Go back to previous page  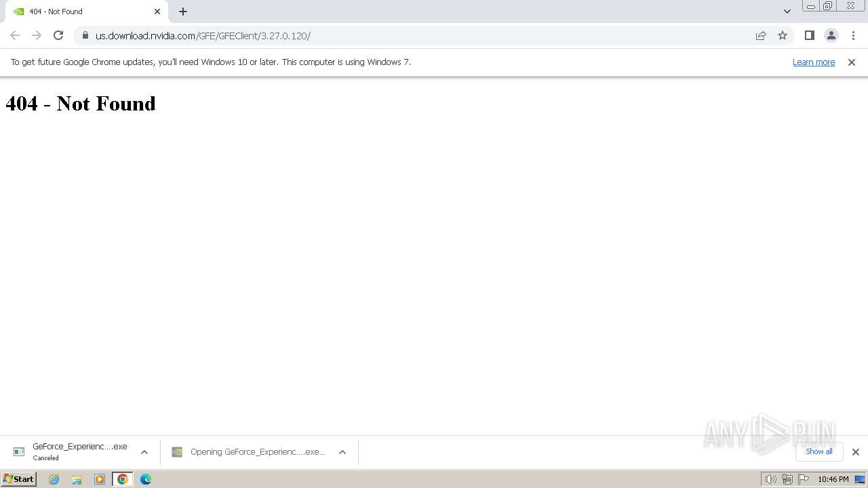point(15,35)
